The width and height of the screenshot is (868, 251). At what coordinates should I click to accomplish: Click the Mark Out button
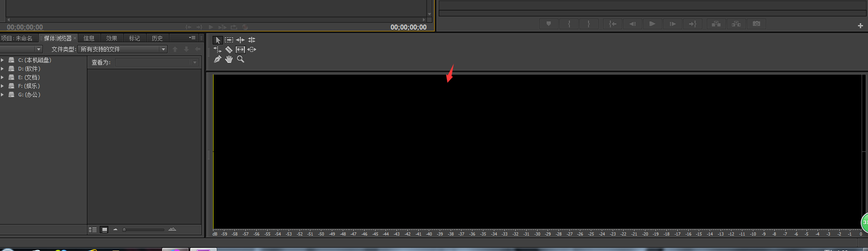[589, 24]
